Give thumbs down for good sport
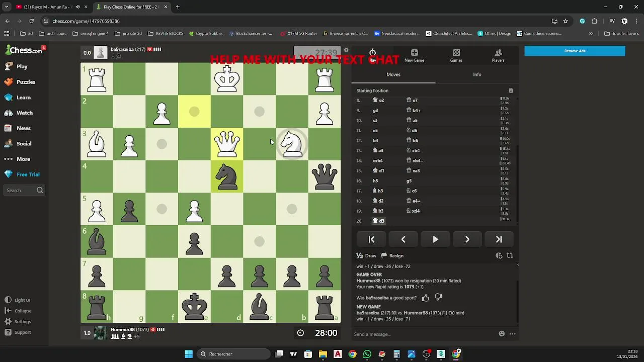The height and width of the screenshot is (362, 644). coord(438,298)
